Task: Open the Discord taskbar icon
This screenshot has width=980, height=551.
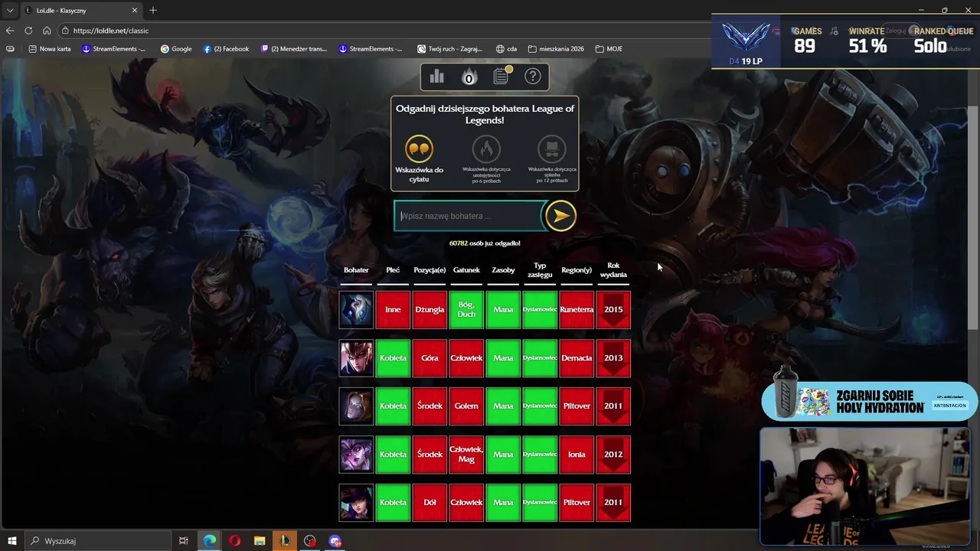Action: 335,541
